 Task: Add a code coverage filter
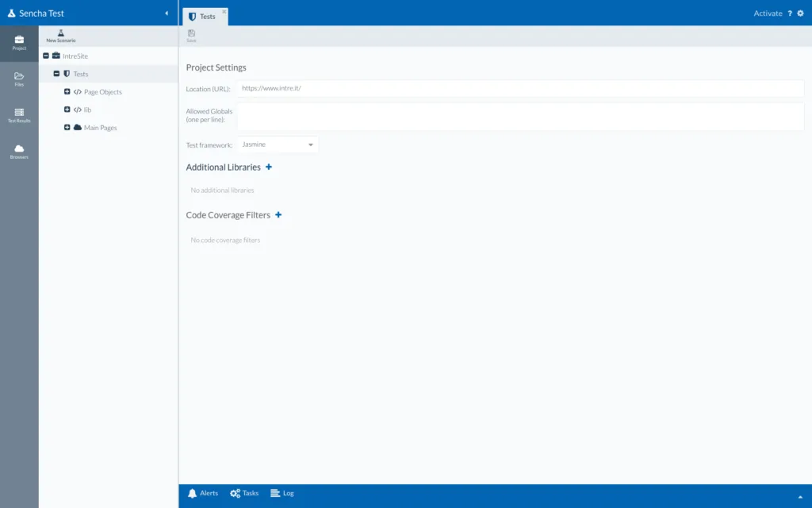(x=278, y=215)
